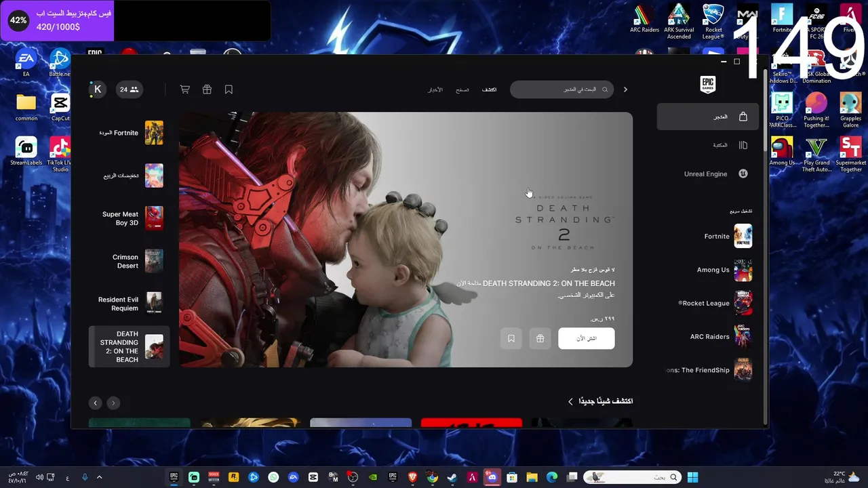Open the friends list showing 24

pos(129,89)
